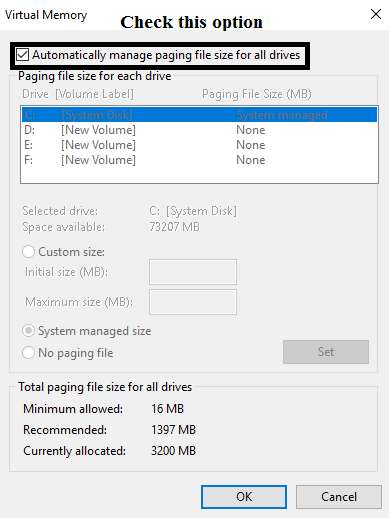Viewport: 389px width, 518px height.
Task: Click the '16 MB' minimum allowed value
Action: click(x=167, y=409)
